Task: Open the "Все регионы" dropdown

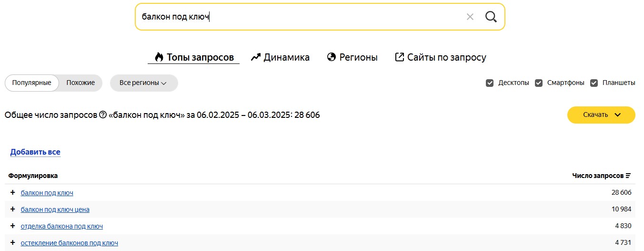Action: (143, 83)
